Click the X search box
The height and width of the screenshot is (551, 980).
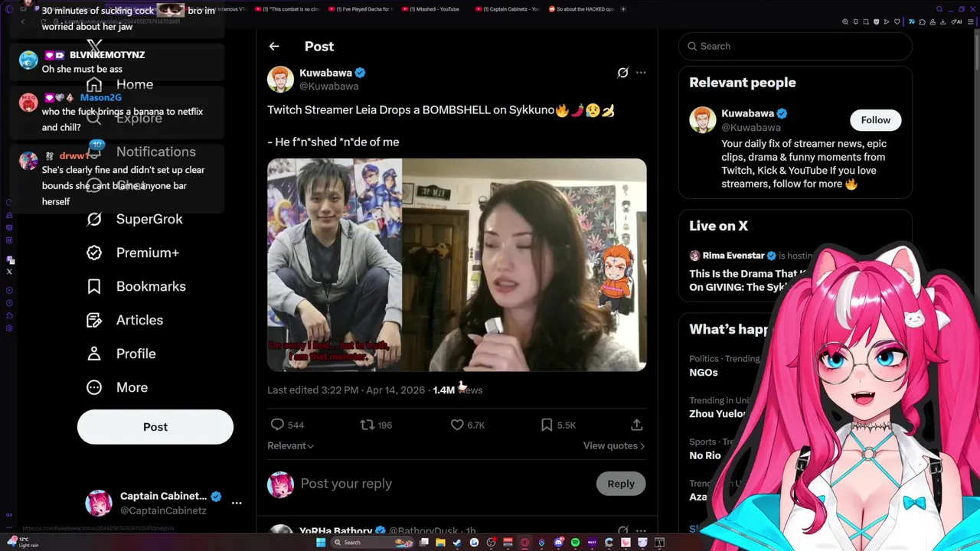click(x=795, y=46)
